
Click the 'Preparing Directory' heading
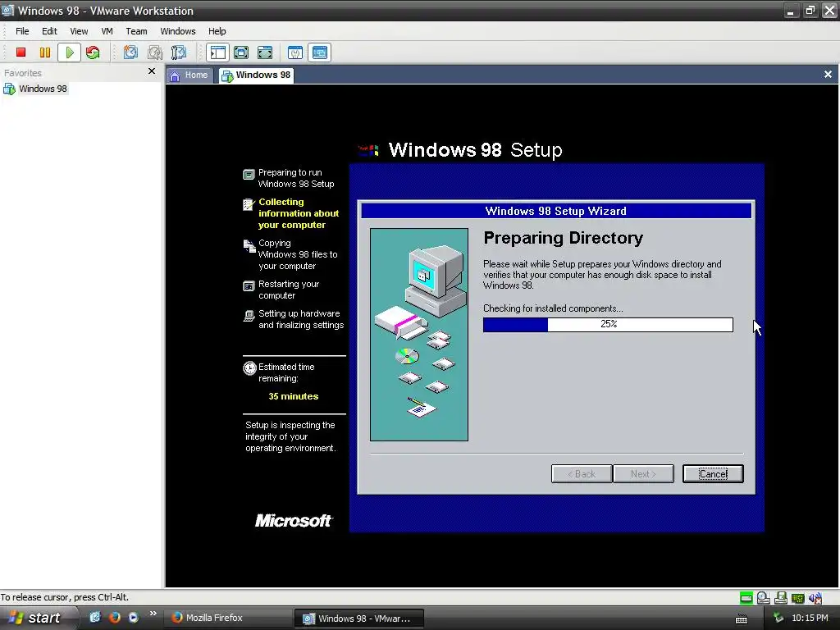tap(563, 238)
